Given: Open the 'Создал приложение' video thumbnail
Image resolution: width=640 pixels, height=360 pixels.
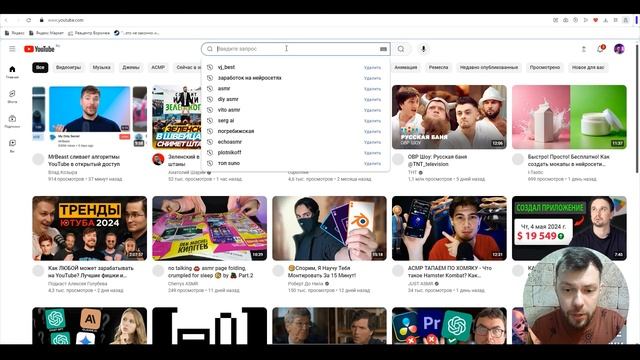Looking at the screenshot, I should click(x=569, y=228).
